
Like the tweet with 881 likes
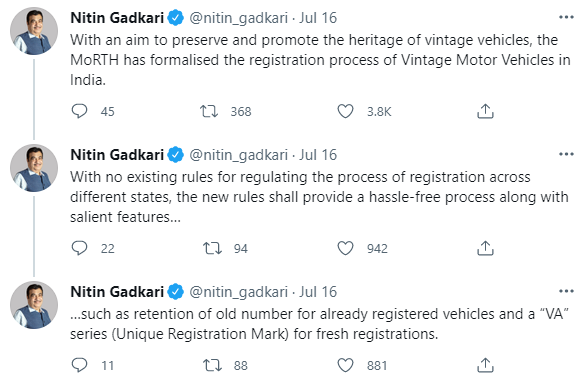point(345,365)
